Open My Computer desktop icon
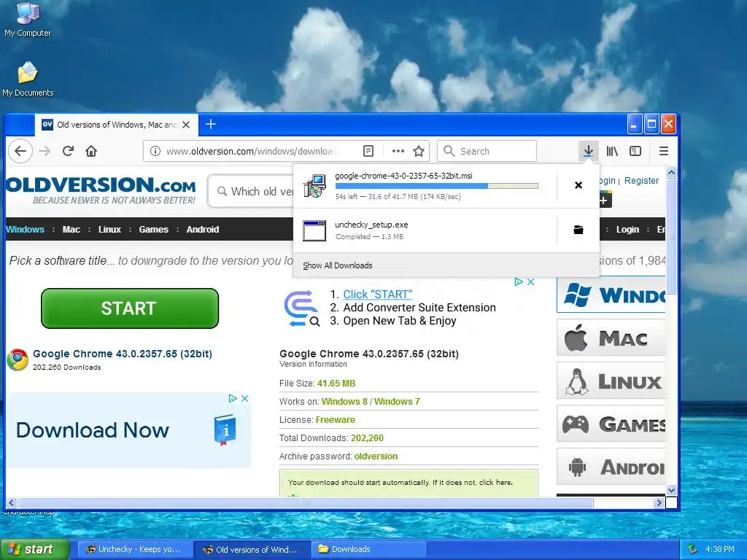This screenshot has width=747, height=560. (x=28, y=19)
